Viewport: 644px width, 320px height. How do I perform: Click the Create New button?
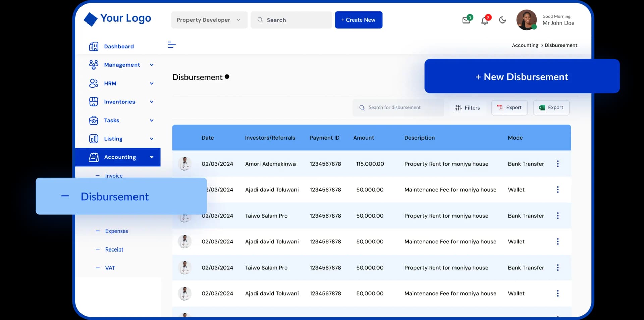[359, 20]
